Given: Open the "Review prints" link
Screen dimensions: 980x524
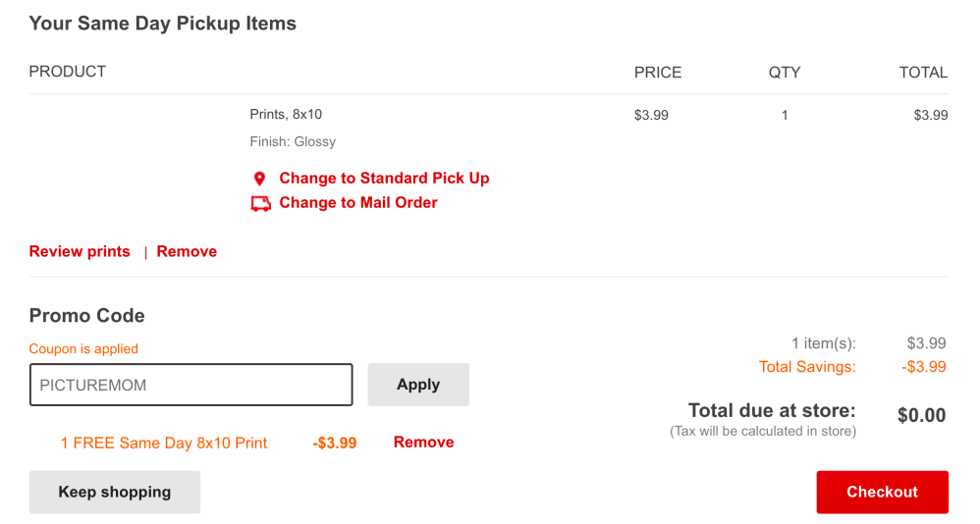Looking at the screenshot, I should tap(80, 252).
